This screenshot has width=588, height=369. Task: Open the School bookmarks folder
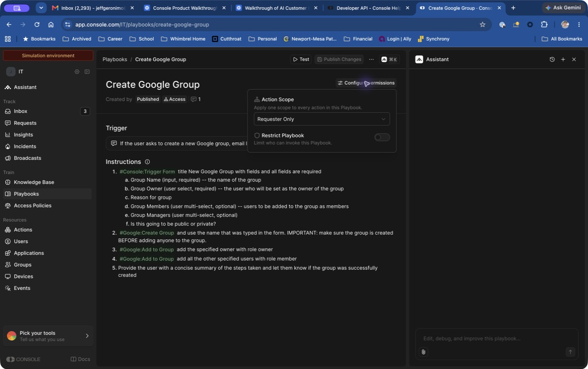click(141, 39)
